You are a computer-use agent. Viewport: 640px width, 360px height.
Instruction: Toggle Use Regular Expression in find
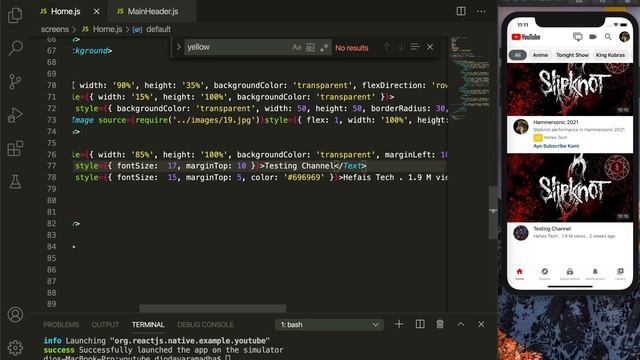click(x=324, y=47)
